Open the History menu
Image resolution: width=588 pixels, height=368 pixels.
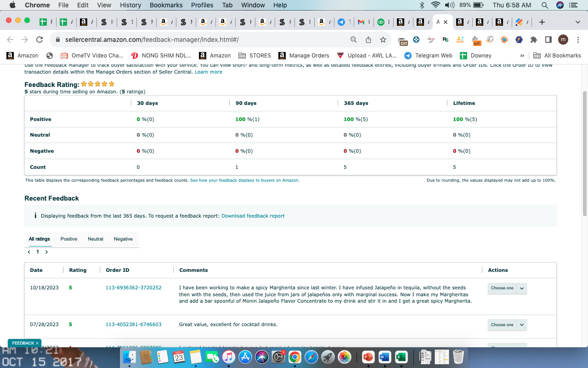pyautogui.click(x=130, y=5)
